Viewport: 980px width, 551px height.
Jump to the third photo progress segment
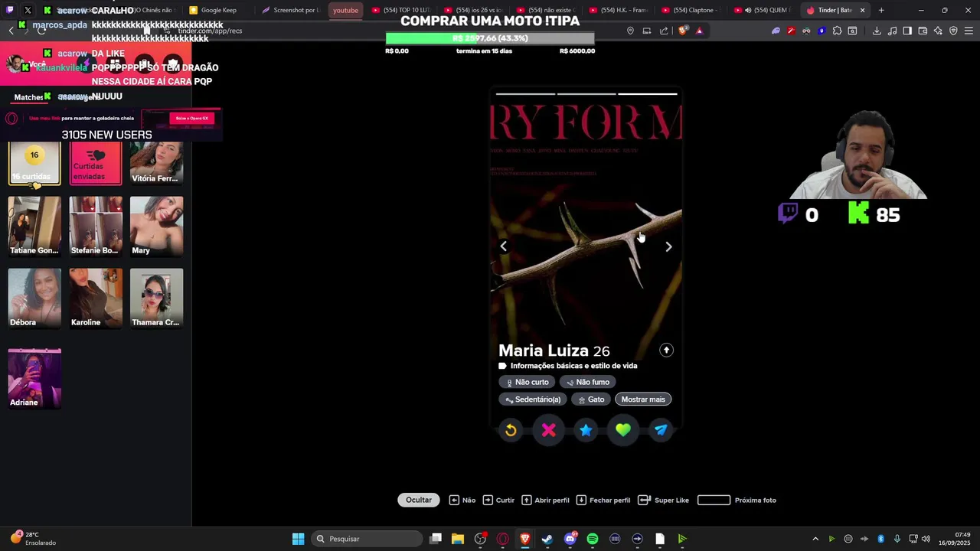coord(648,94)
